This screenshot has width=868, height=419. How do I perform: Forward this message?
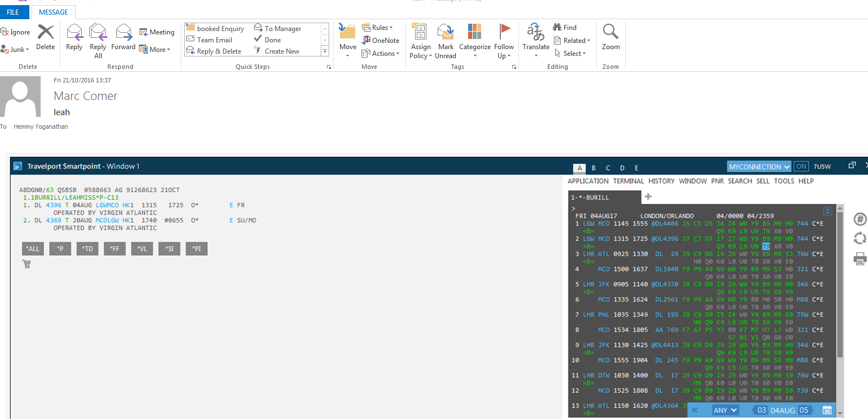123,37
